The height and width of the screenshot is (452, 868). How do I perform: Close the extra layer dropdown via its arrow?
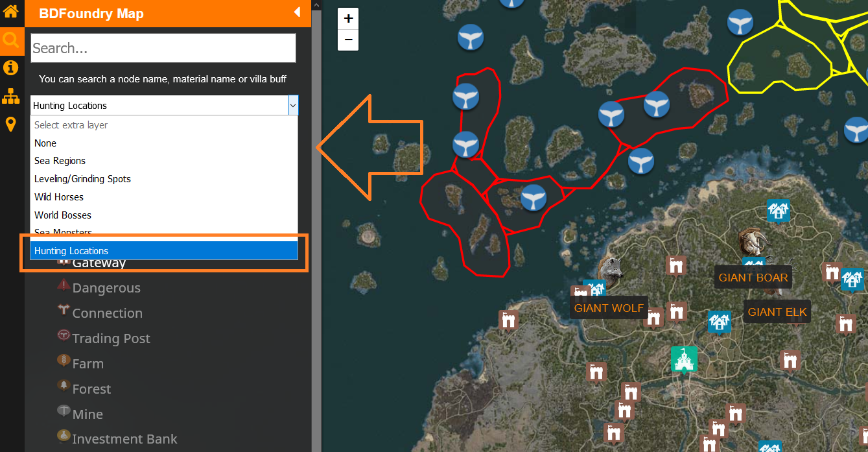pyautogui.click(x=293, y=105)
